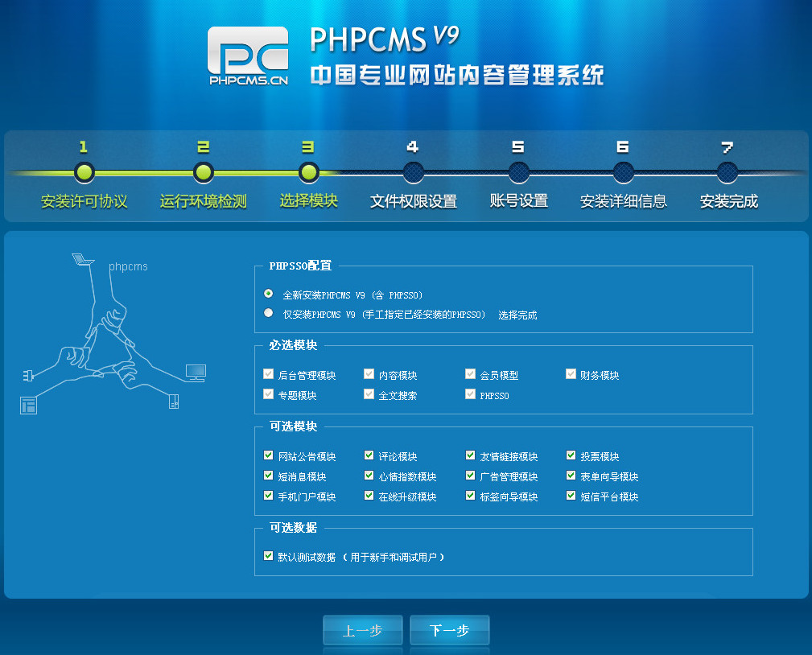Click the phpcms text in illustration
Image resolution: width=812 pixels, height=655 pixels.
[x=128, y=266]
